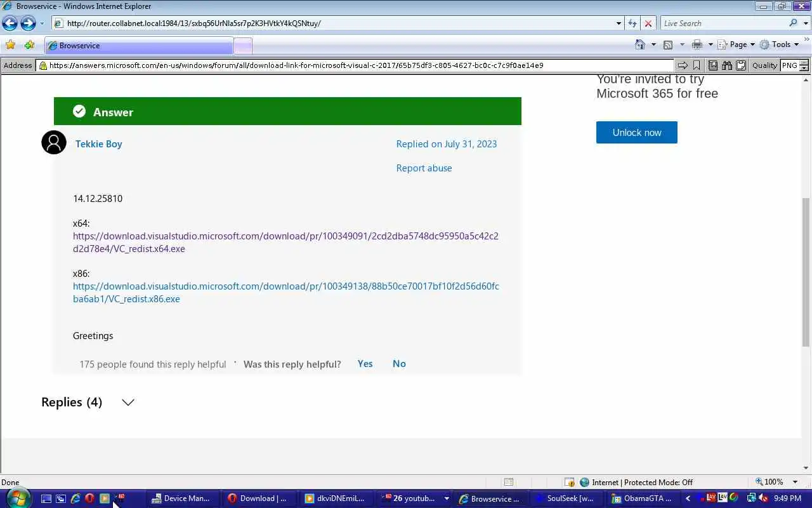Screen dimensions: 812x508
Task: Click the Show Desktop quick launch icon
Action: coord(46,498)
